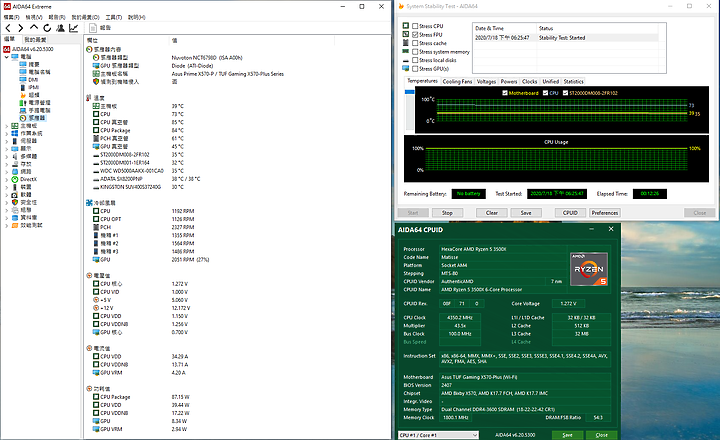The height and width of the screenshot is (440, 720).
Task: Stop the running stability test
Action: tap(447, 213)
